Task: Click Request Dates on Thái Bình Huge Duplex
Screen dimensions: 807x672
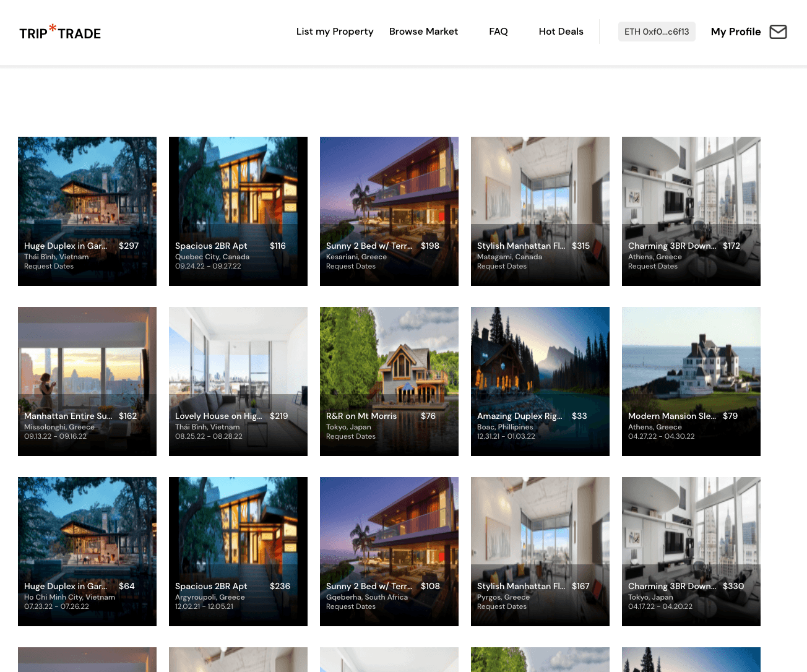Action: [49, 266]
